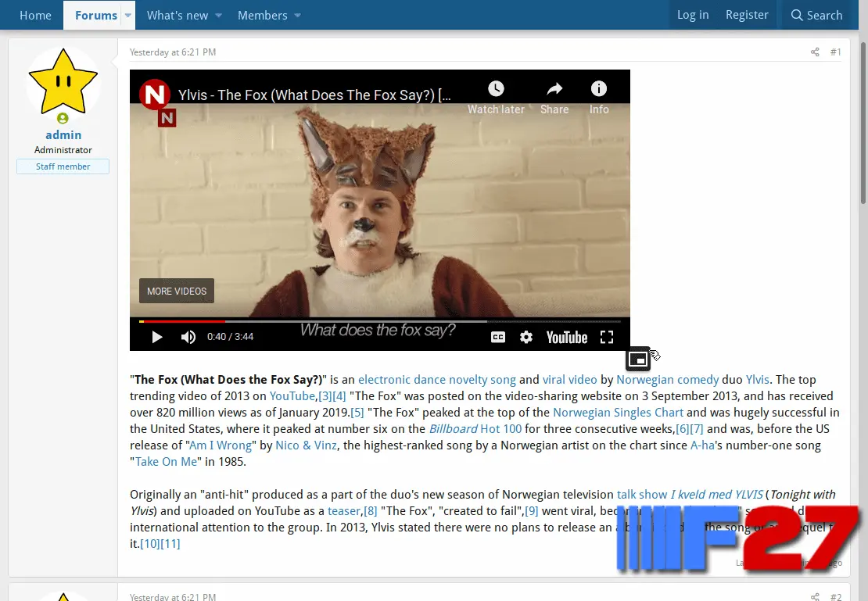Click reference [10] citation
868x601 pixels.
click(150, 544)
